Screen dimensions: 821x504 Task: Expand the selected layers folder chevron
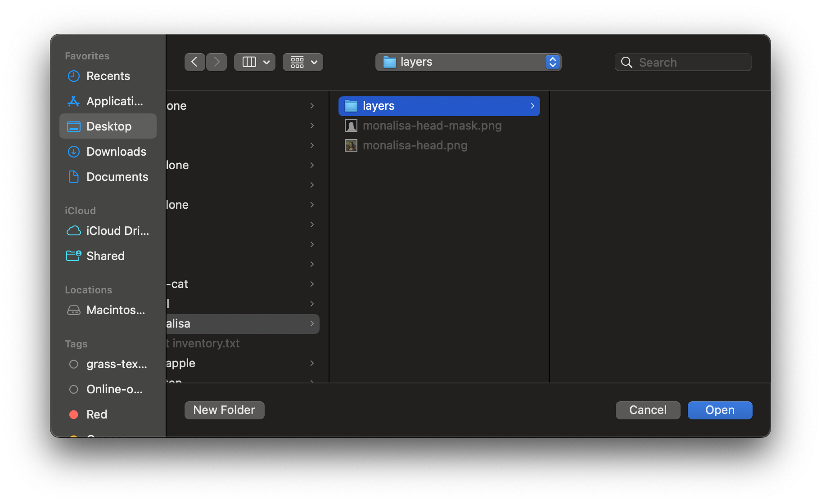pyautogui.click(x=532, y=106)
